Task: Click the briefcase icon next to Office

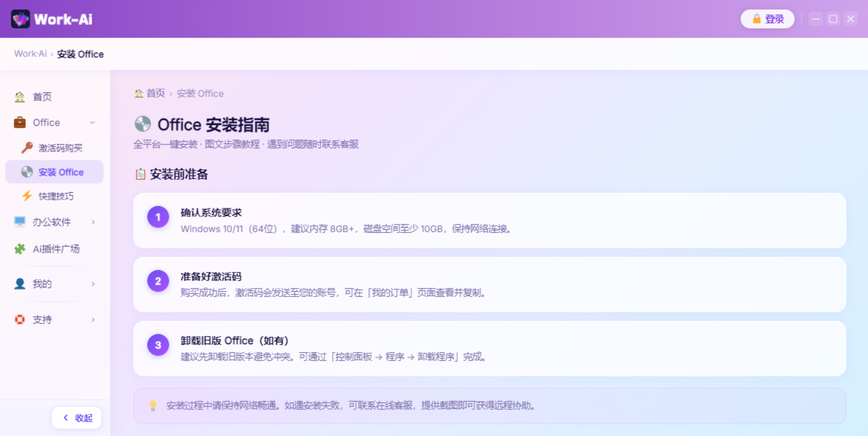Action: [x=20, y=122]
